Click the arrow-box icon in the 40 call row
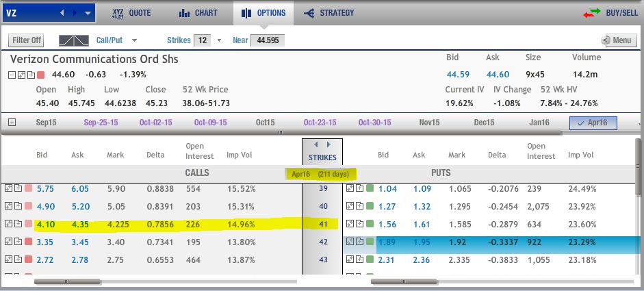The image size is (644, 291). [x=9, y=206]
